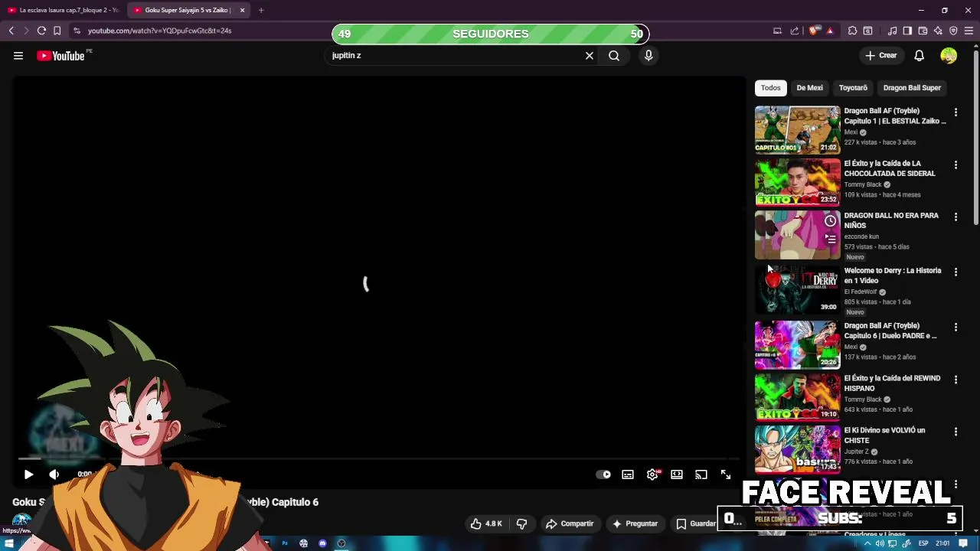Submit search with magnifier icon
980x551 pixels.
(x=614, y=56)
